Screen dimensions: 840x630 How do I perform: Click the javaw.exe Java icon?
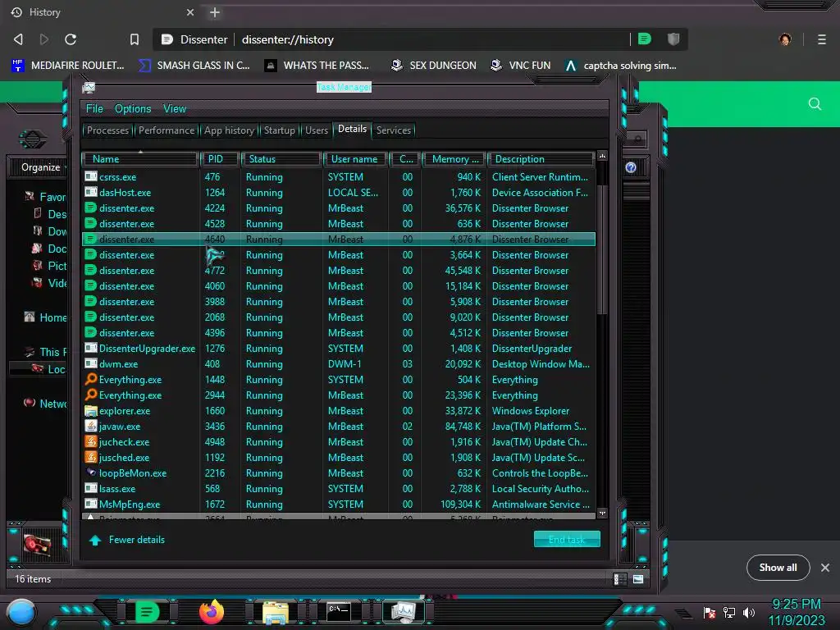click(x=91, y=427)
